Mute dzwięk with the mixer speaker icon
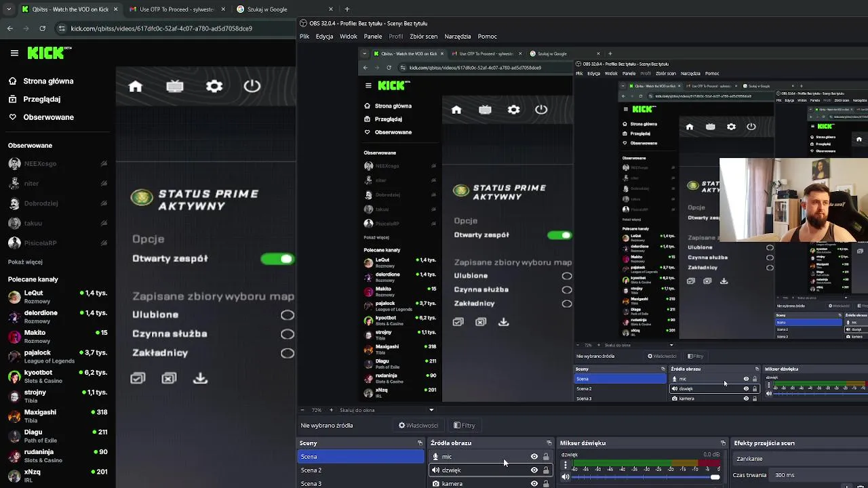This screenshot has height=488, width=868. (566, 477)
